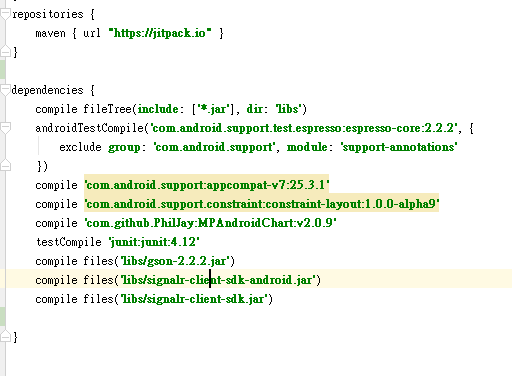Click 'com.github.PhilJay:MPAndroidChart:v2.0.9' string
This screenshot has height=376, width=512.
click(x=210, y=222)
